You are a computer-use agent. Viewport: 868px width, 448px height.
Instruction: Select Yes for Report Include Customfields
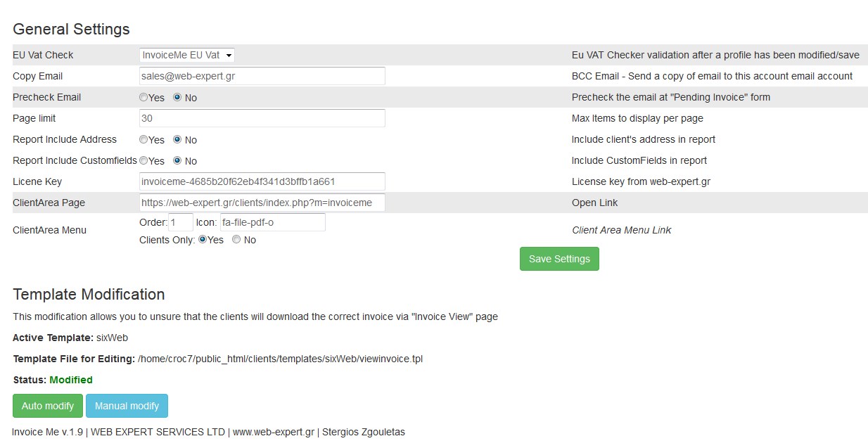click(143, 160)
